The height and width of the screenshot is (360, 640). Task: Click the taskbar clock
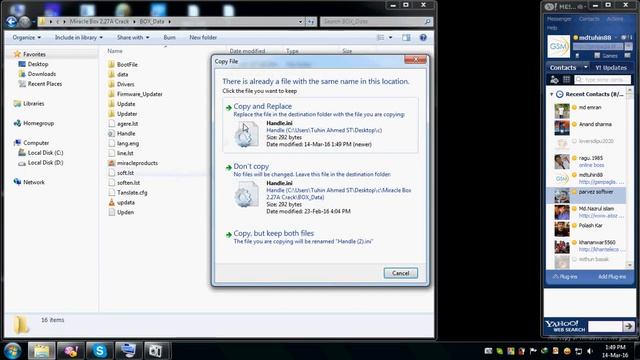616,351
